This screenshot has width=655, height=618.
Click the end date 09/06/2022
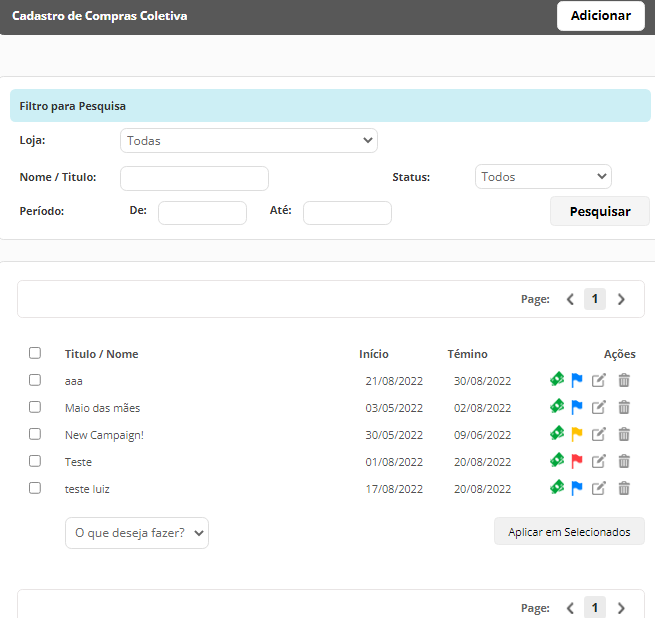[482, 435]
